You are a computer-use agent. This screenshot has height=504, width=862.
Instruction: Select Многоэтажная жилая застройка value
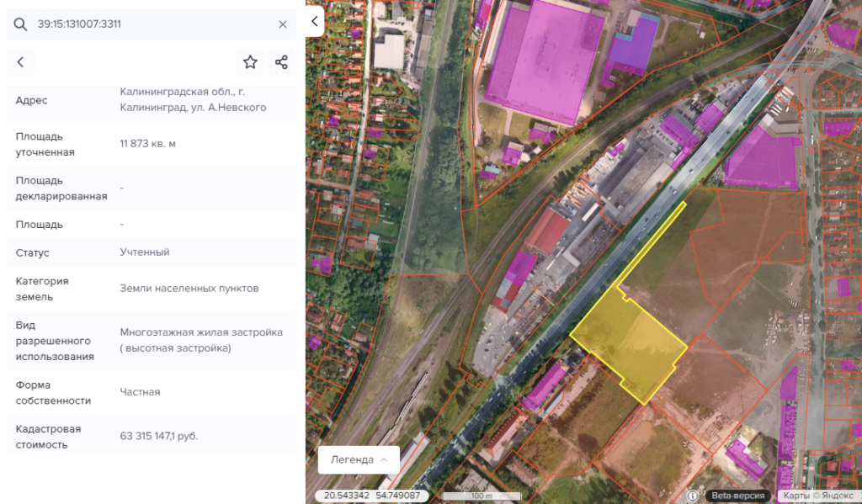(201, 340)
